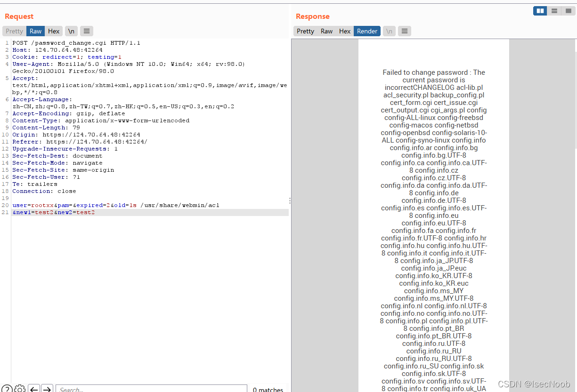The width and height of the screenshot is (577, 392).
Task: Click the new1=test2&new2=test2 body line
Action: point(54,212)
